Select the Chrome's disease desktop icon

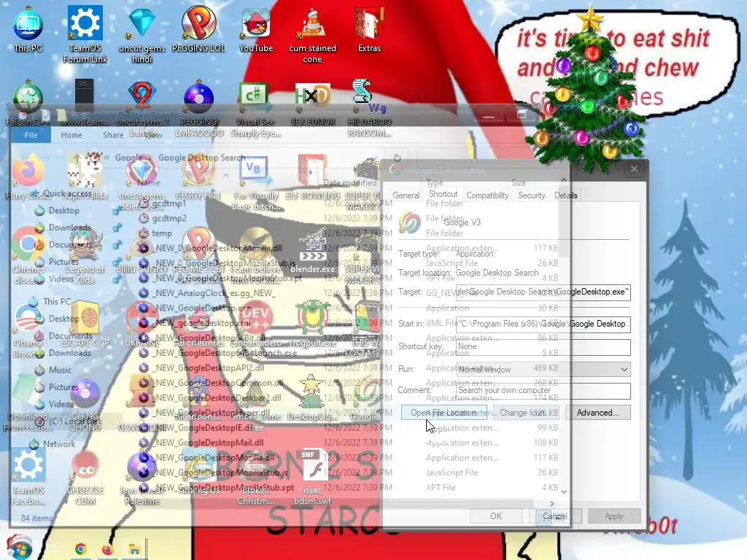click(x=28, y=255)
